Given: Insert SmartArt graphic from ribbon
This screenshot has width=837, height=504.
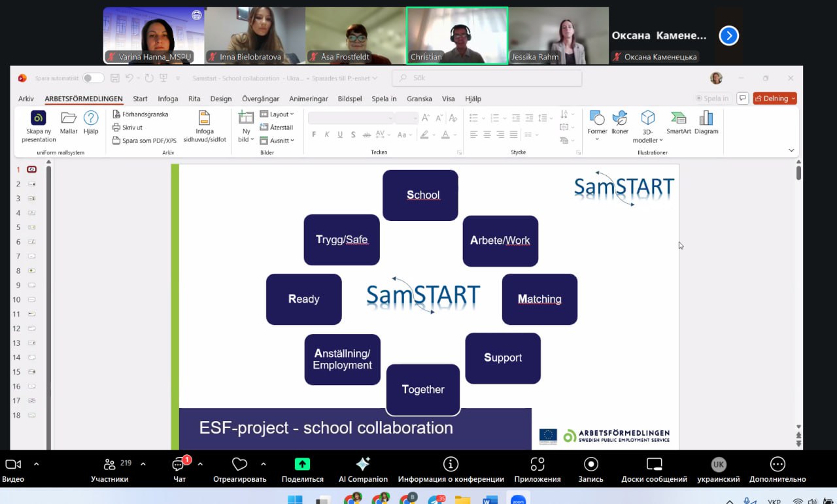Looking at the screenshot, I should click(x=679, y=118).
